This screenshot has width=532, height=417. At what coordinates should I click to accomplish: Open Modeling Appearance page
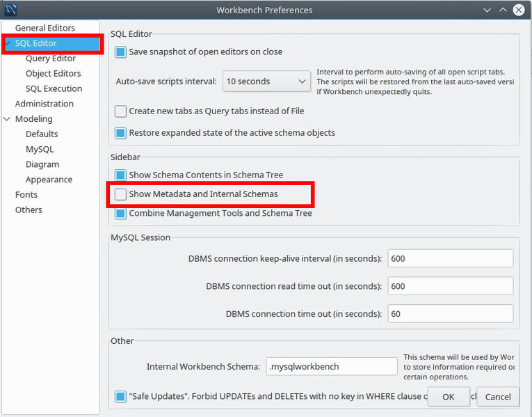point(49,180)
